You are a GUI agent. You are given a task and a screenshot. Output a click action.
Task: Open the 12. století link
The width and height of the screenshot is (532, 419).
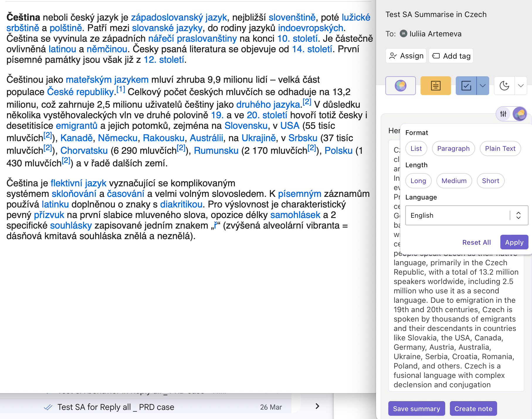coord(164,60)
